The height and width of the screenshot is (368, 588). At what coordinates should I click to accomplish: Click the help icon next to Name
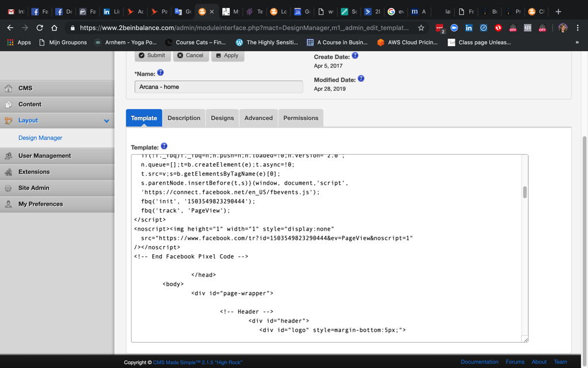point(160,73)
